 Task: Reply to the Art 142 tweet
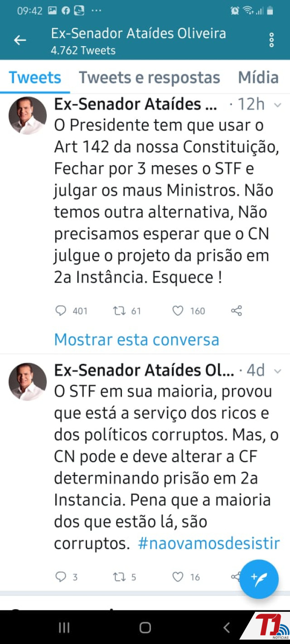coord(61,311)
